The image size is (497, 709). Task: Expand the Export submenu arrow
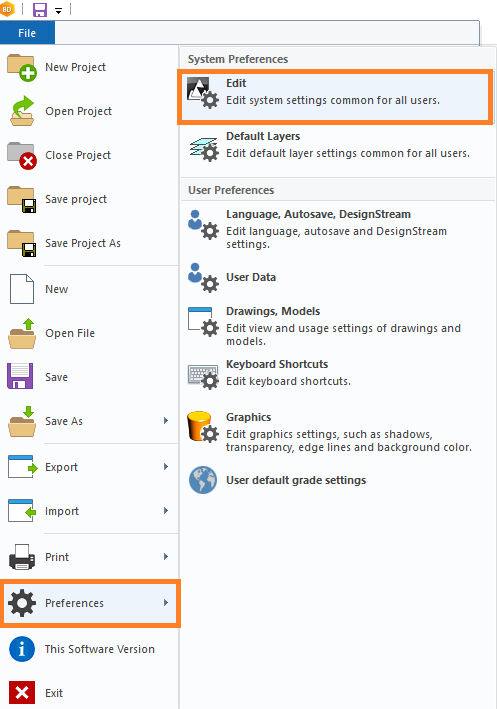tap(166, 467)
